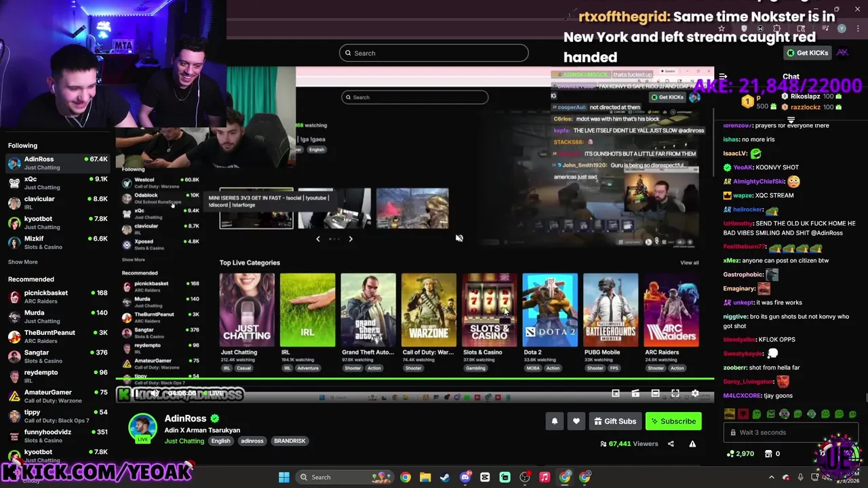This screenshot has height=488, width=868.
Task: Toggle notification bell for AdinRoss
Action: click(x=555, y=421)
